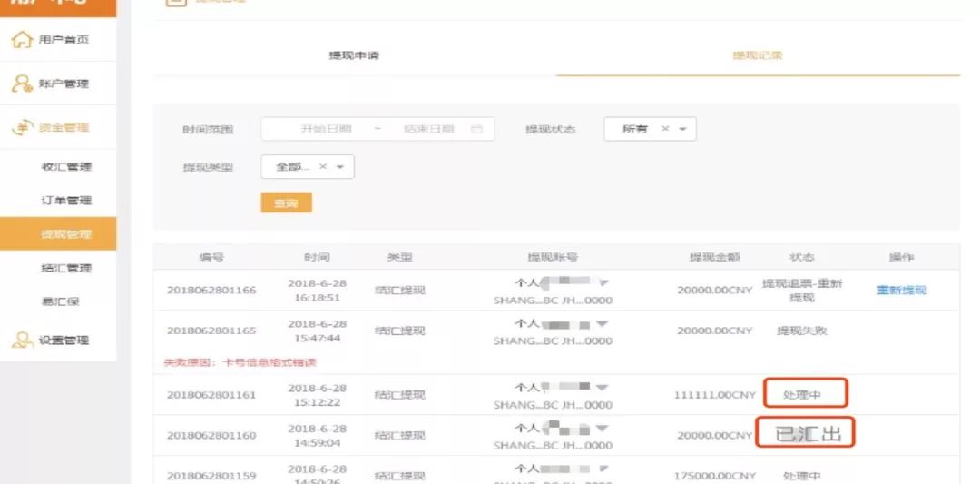Go to 订单管理 submenu item
Image resolution: width=980 pixels, height=484 pixels.
point(66,201)
